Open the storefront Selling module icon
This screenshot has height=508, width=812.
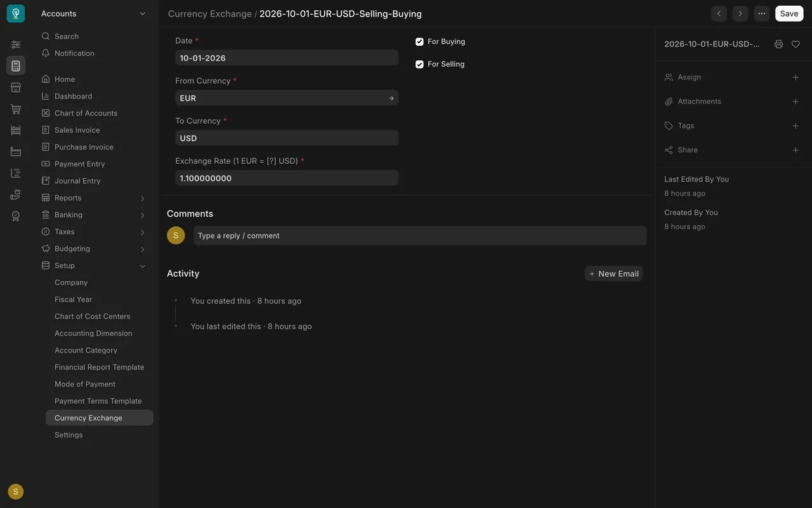tap(16, 88)
